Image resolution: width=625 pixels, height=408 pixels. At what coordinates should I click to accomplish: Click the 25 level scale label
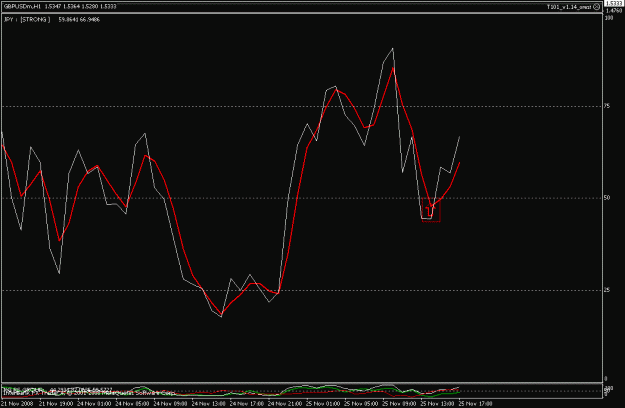tap(607, 290)
